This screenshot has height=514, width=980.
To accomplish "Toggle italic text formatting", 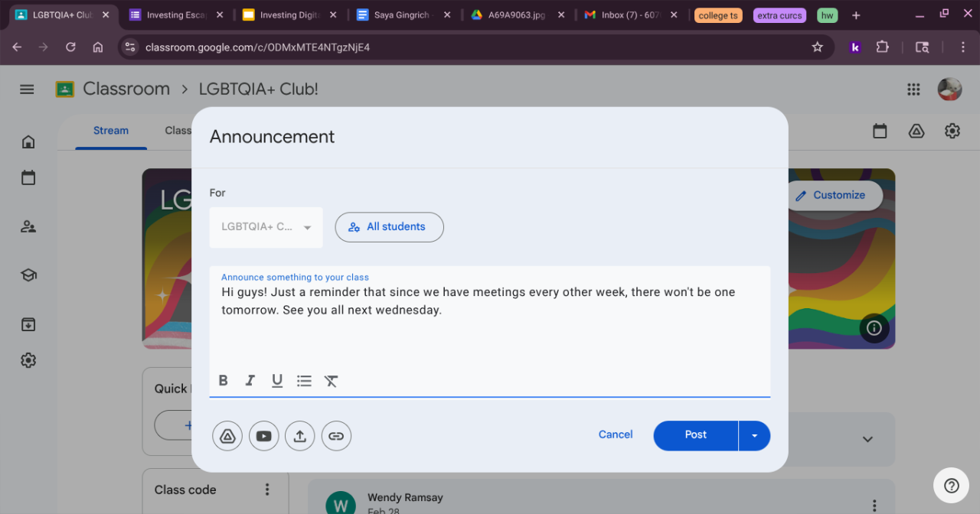I will pos(250,381).
